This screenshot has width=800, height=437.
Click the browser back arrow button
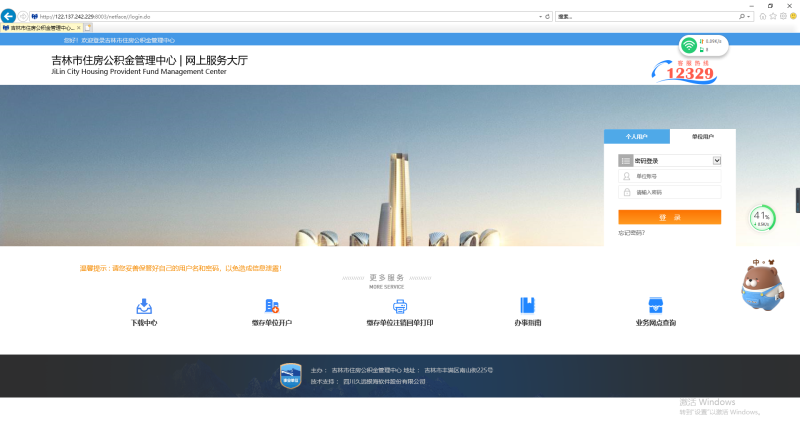[x=9, y=17]
